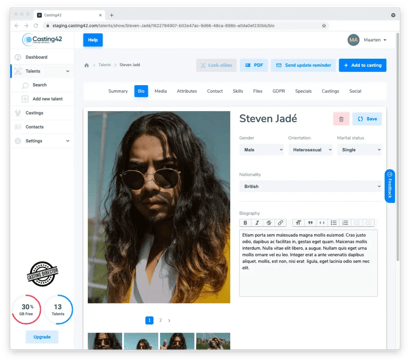Screen dimensions: 410x362
Task: Click the Upgrade button
Action: click(42, 337)
